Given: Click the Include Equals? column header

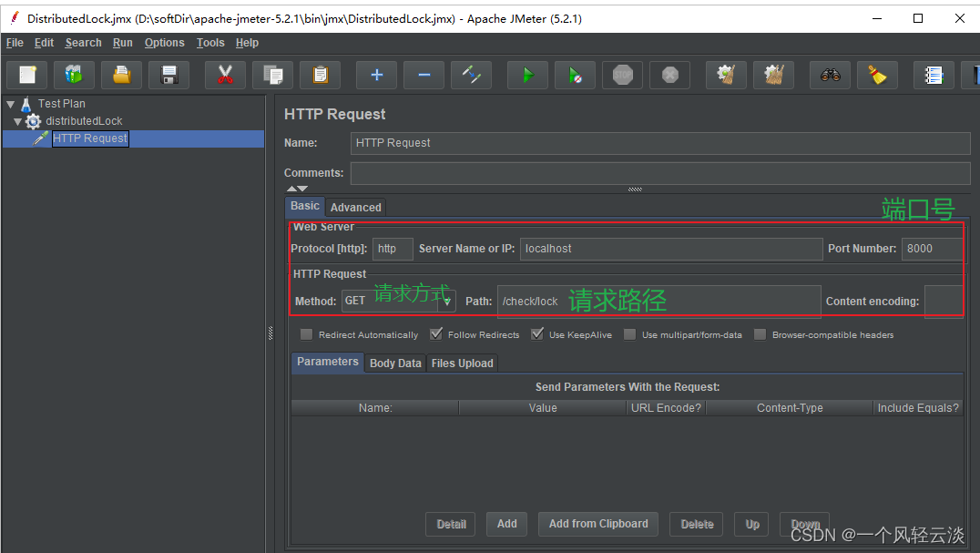Looking at the screenshot, I should pyautogui.click(x=917, y=408).
